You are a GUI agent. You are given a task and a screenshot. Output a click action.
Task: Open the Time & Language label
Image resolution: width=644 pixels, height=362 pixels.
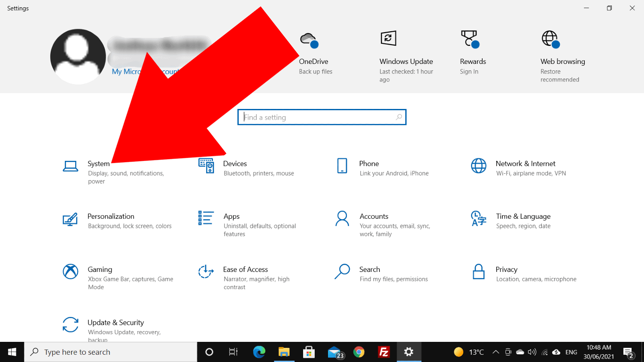(x=523, y=217)
